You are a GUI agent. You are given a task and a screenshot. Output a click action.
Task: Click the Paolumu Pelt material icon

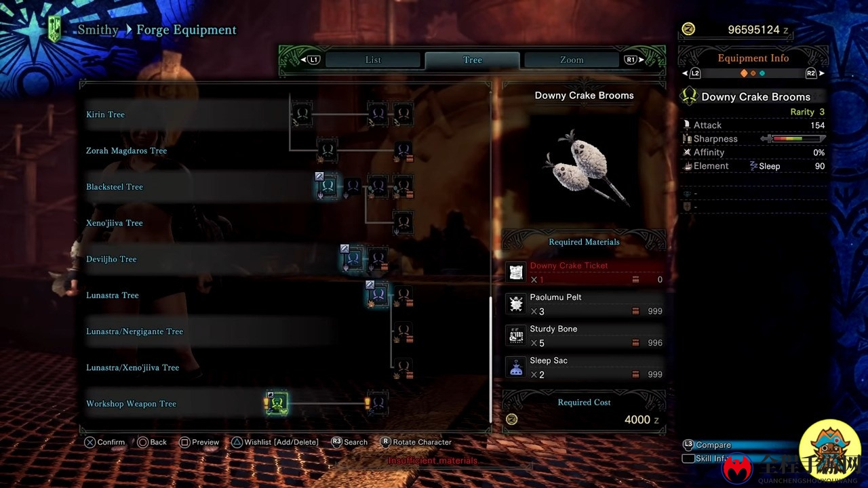coord(516,304)
